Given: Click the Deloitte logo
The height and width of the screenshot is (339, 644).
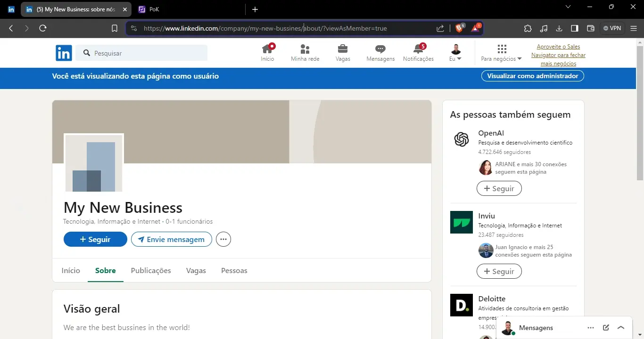Looking at the screenshot, I should coord(462,305).
